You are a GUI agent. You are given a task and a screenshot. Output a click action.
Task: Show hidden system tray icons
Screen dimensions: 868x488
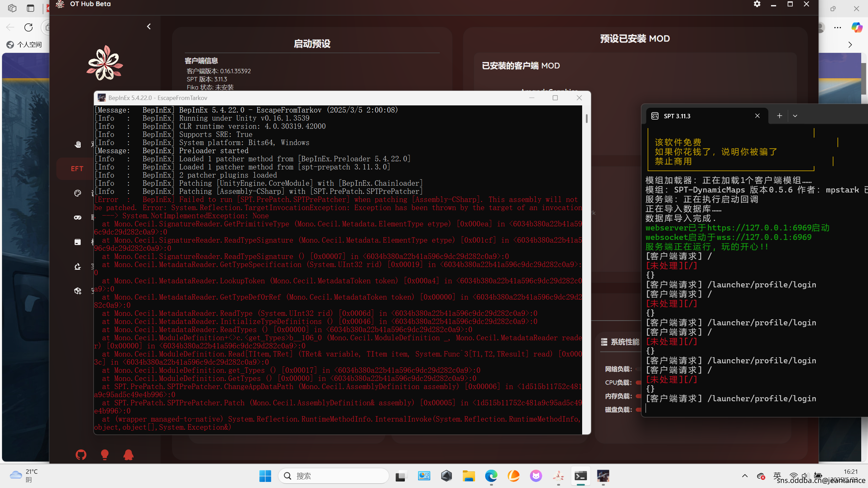[745, 476]
